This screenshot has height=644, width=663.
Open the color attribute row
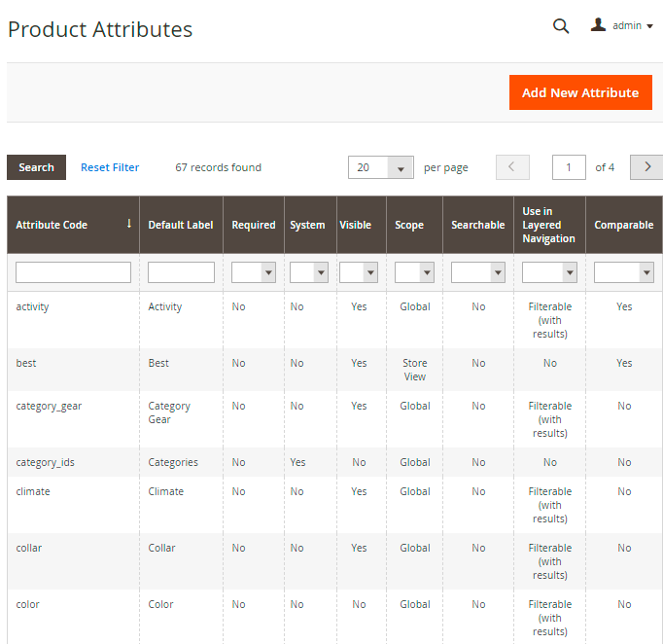point(28,605)
